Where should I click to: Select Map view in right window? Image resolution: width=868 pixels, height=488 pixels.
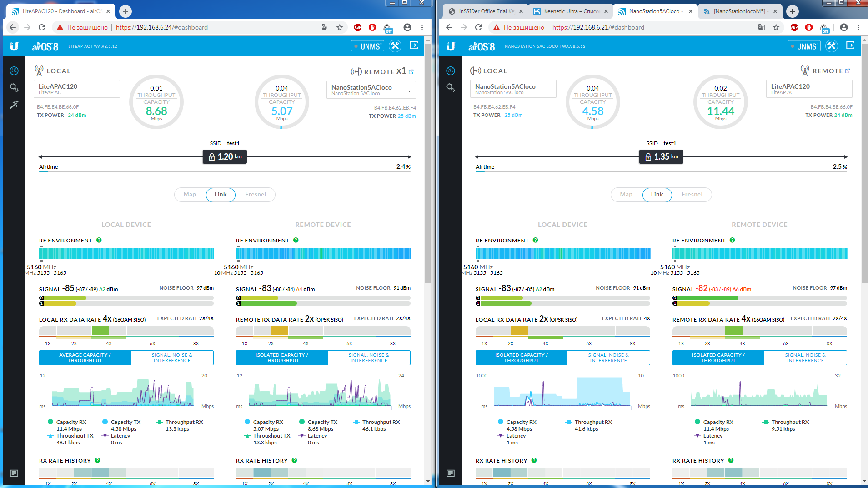pos(626,195)
